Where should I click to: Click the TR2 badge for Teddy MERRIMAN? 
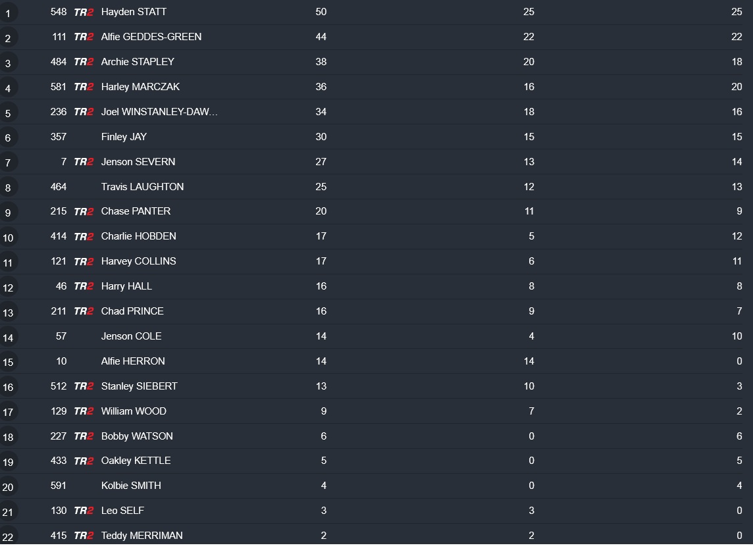pyautogui.click(x=84, y=536)
